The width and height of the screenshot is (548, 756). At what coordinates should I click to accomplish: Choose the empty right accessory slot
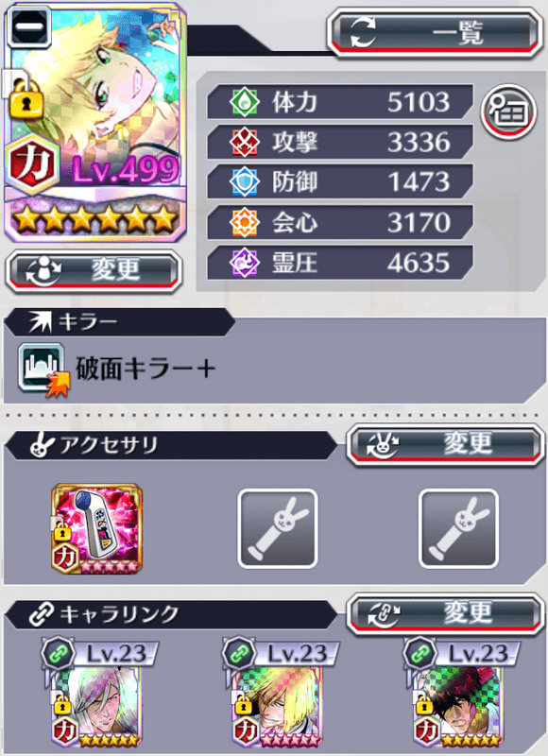(459, 529)
